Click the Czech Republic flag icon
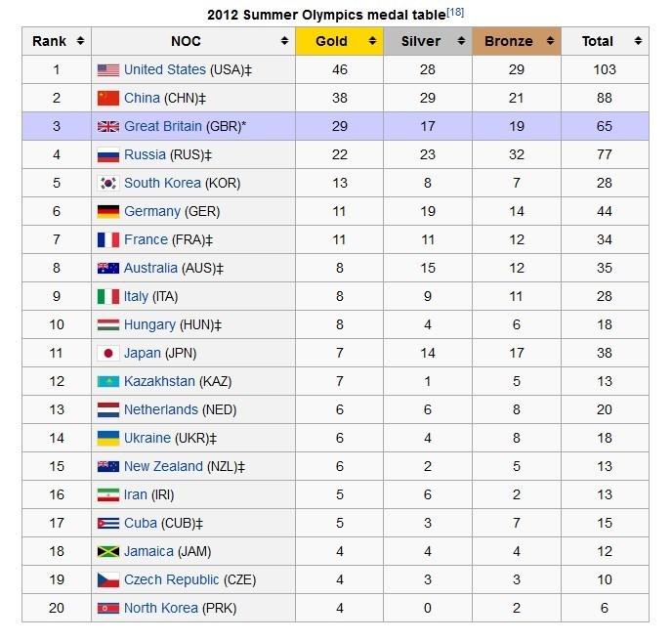 coord(107,580)
